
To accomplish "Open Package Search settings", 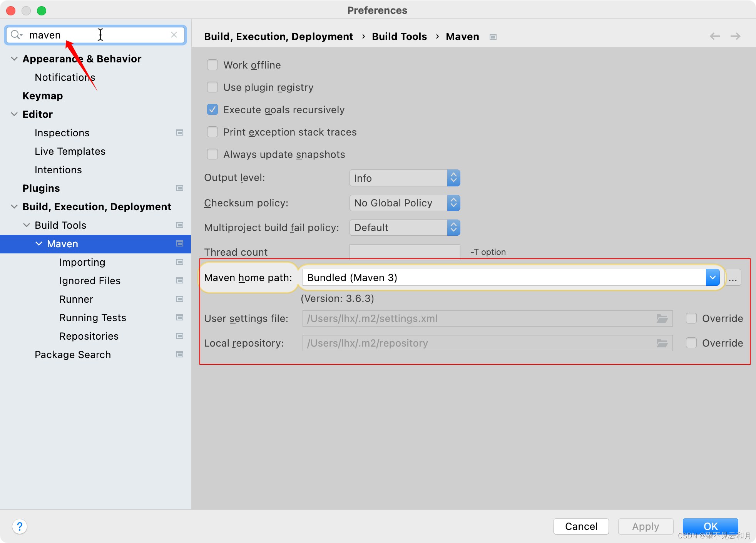I will click(73, 355).
